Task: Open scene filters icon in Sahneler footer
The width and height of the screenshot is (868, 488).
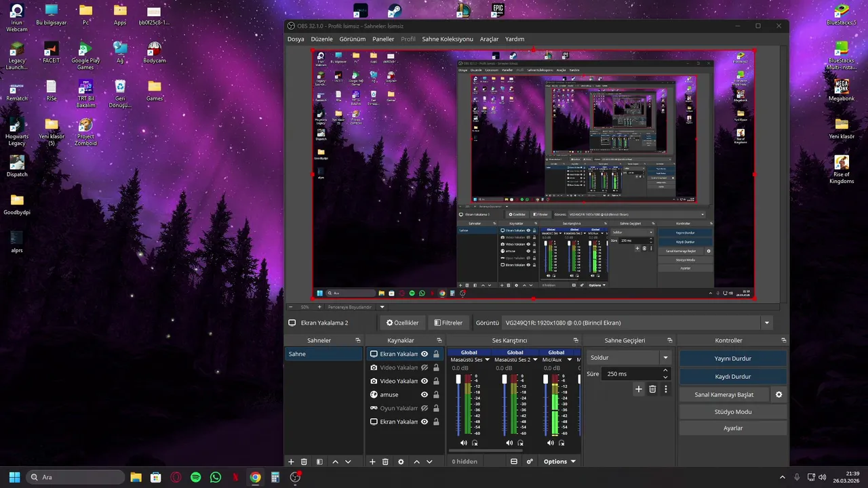Action: click(x=319, y=462)
